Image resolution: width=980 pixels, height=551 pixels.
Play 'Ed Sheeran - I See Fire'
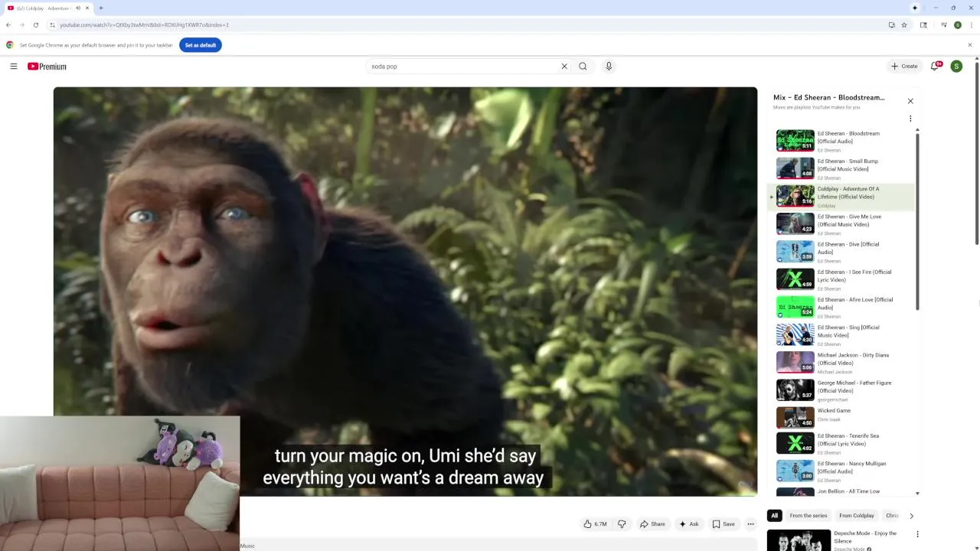coord(842,279)
